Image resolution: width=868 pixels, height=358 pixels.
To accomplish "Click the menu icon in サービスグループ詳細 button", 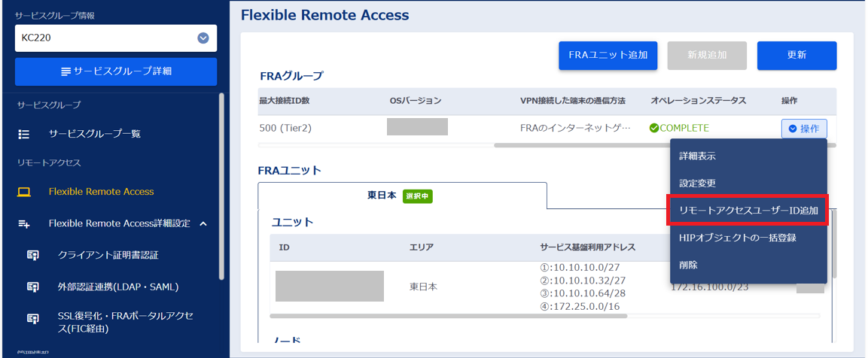I will pyautogui.click(x=66, y=71).
